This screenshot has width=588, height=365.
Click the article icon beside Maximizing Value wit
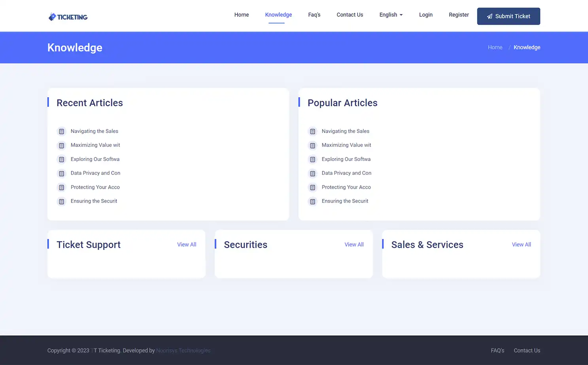coord(61,146)
